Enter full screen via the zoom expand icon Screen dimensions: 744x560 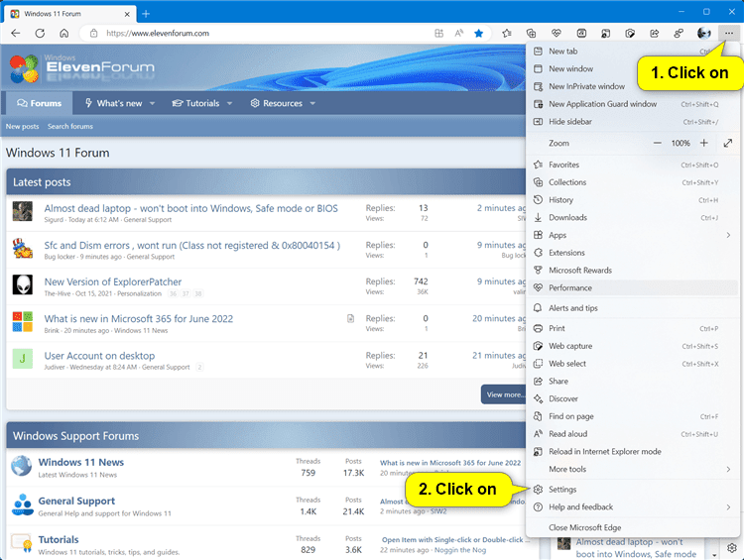[x=728, y=143]
